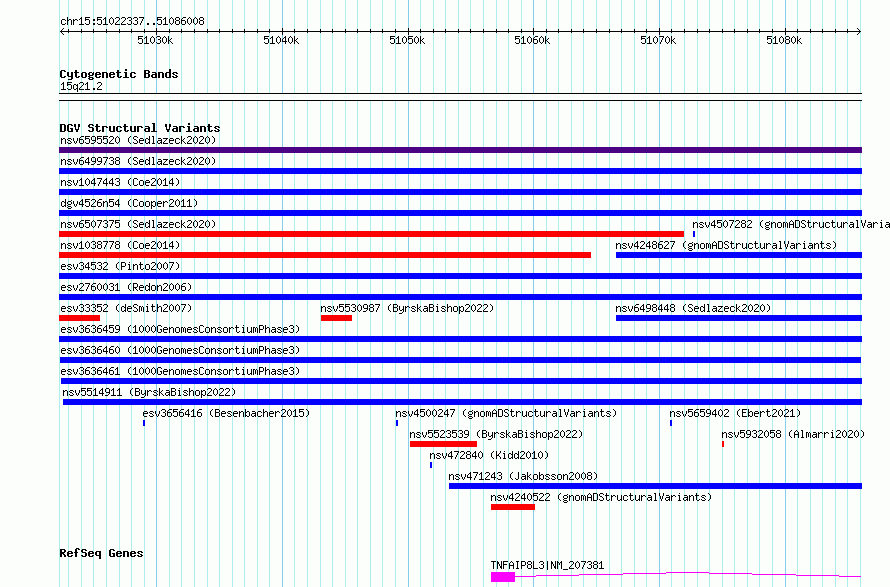Open the esv3656416 (Besenbacher2015) variant link
This screenshot has height=587, width=890.
coord(226,413)
